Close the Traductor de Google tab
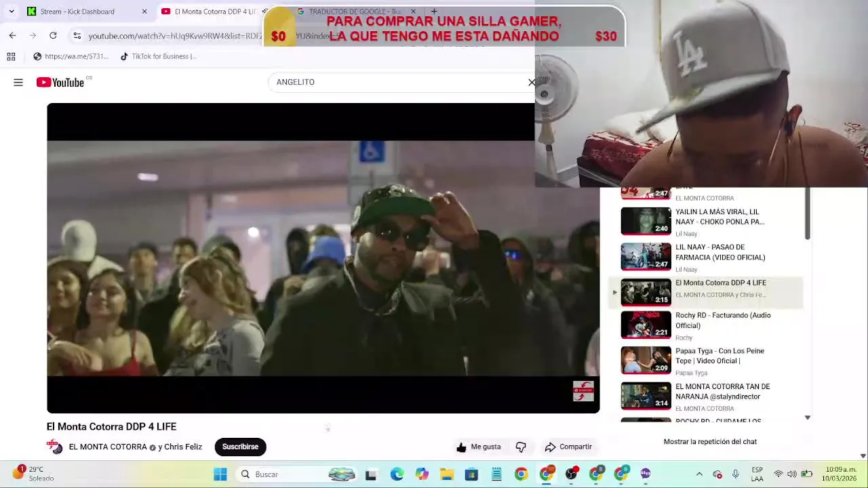Screen dimensions: 868x488 (413, 12)
